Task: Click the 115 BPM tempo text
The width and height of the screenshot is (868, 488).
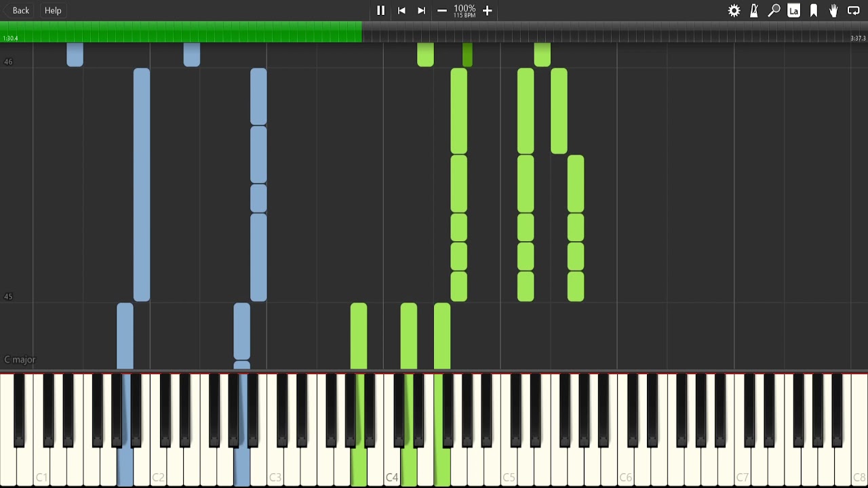Action: coord(465,16)
